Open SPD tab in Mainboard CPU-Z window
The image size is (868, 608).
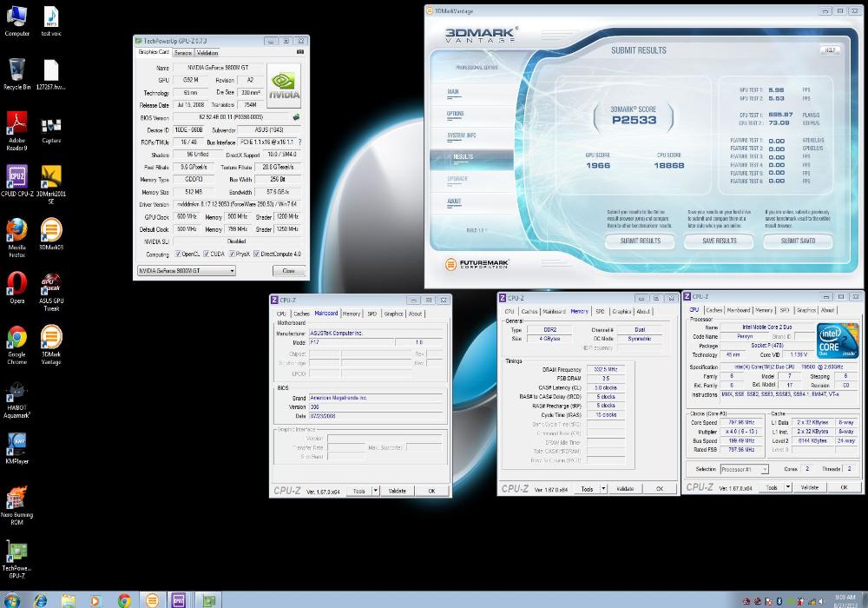372,314
